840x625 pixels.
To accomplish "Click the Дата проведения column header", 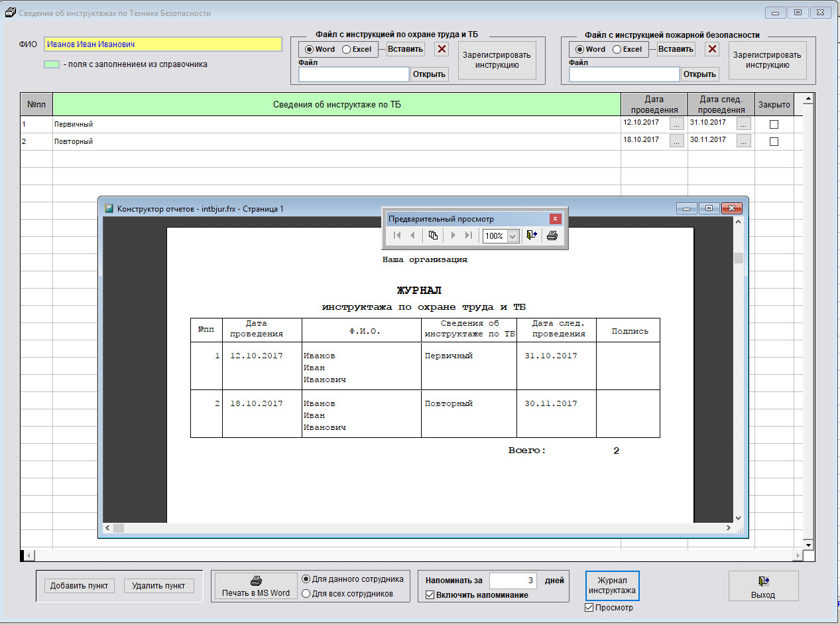I will point(654,105).
